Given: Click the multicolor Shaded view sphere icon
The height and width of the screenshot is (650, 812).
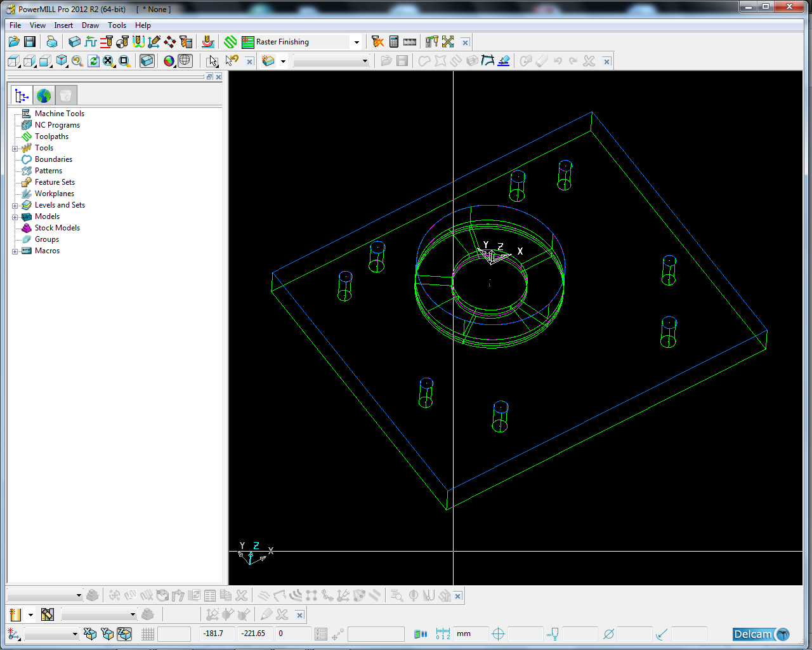Looking at the screenshot, I should tap(169, 61).
